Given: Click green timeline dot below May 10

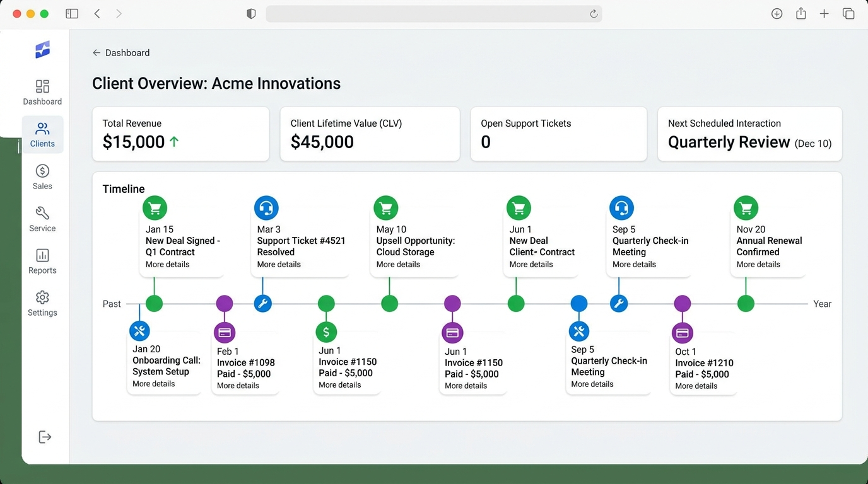Looking at the screenshot, I should tap(390, 304).
